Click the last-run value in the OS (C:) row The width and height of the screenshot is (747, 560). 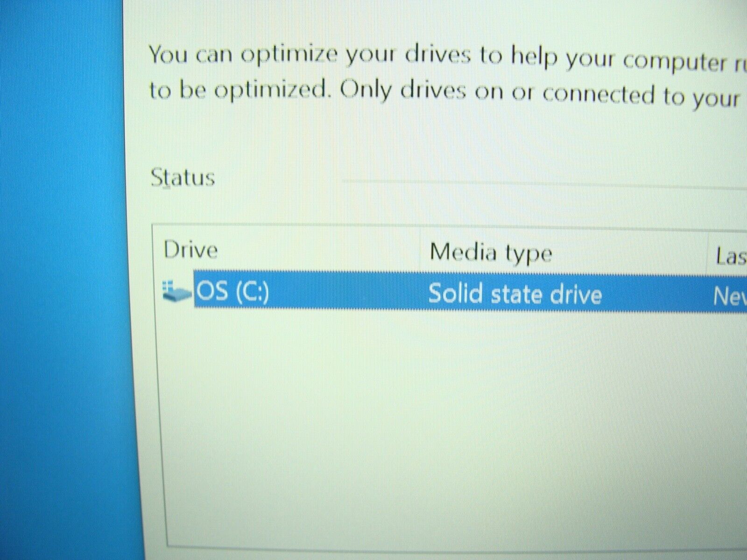pyautogui.click(x=730, y=296)
